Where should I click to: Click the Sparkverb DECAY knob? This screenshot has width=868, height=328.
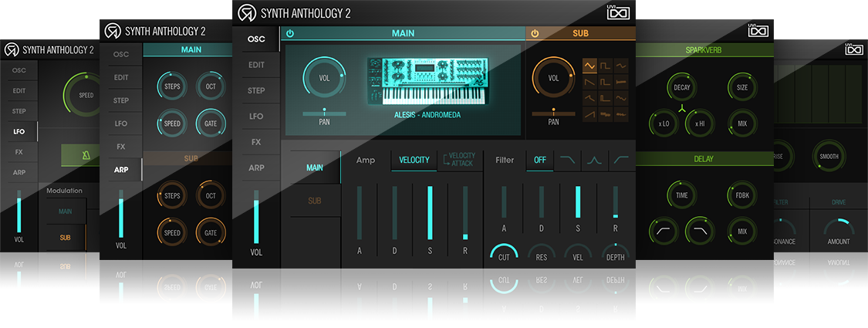click(682, 87)
